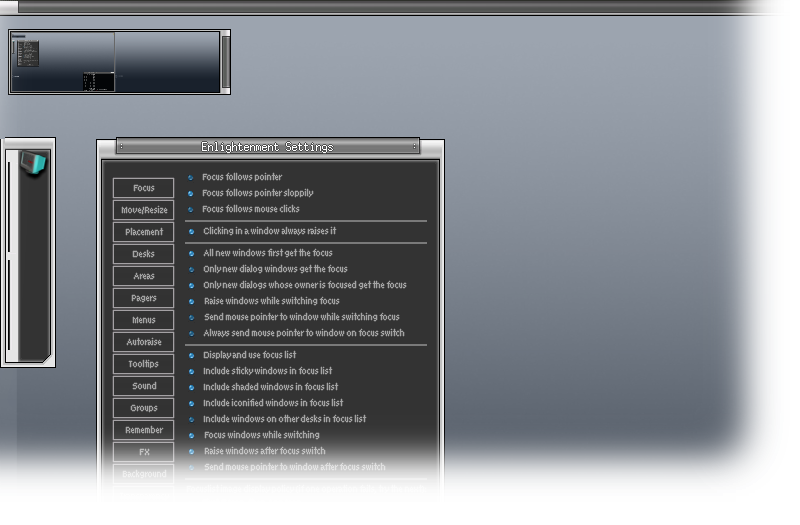This screenshot has width=800, height=525.
Task: Click the Enlightenment Settings title bar
Action: (x=267, y=147)
